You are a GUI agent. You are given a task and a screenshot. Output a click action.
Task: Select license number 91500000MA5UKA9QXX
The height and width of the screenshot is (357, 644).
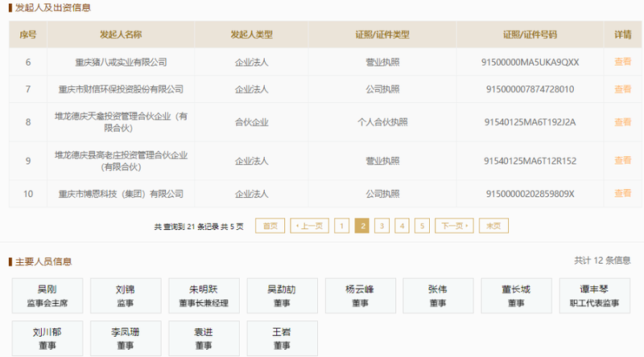530,63
